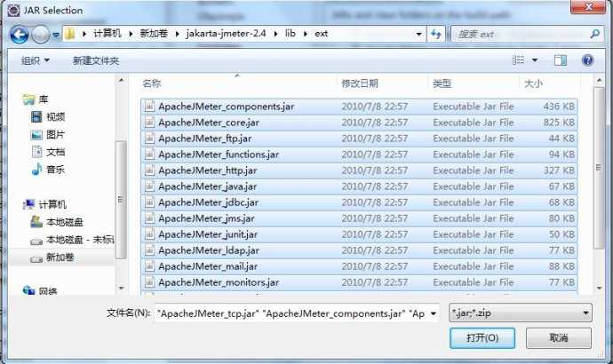Click the 文件名(N) text input field
The image size is (613, 364).
click(x=291, y=313)
